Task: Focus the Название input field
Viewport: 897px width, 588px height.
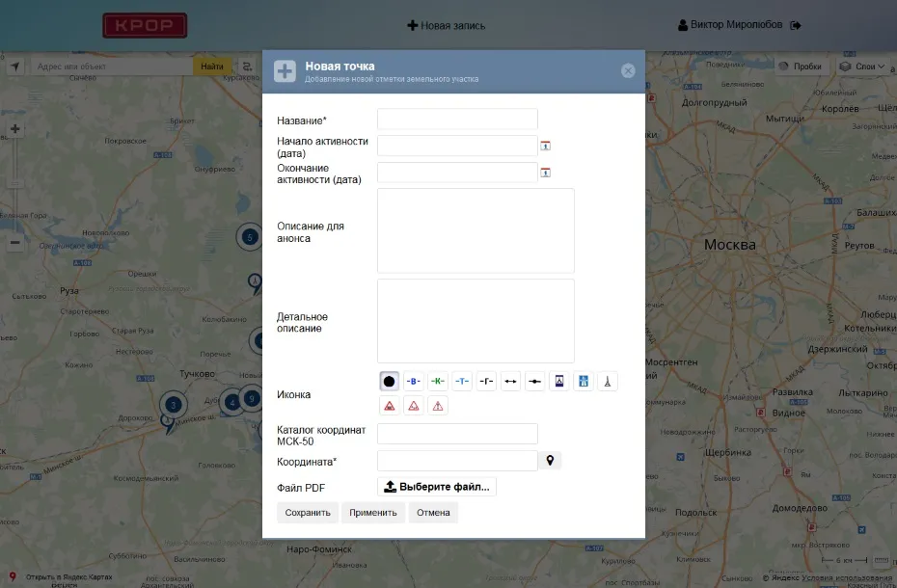Action: pyautogui.click(x=457, y=120)
